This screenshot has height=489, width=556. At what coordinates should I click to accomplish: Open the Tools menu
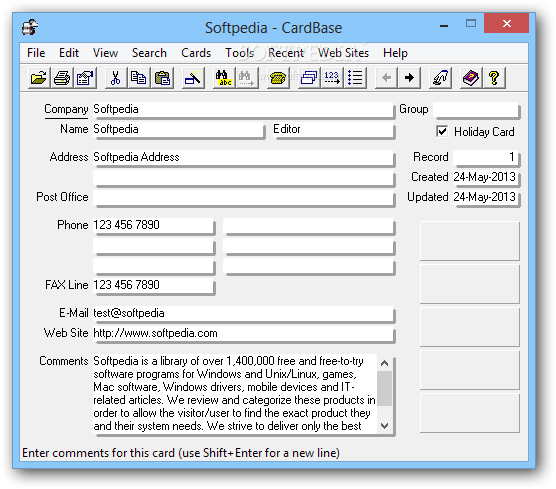(x=240, y=53)
